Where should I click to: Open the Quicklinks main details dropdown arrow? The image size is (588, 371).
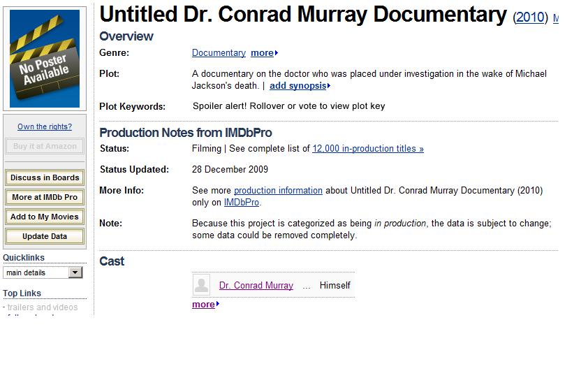coord(75,272)
